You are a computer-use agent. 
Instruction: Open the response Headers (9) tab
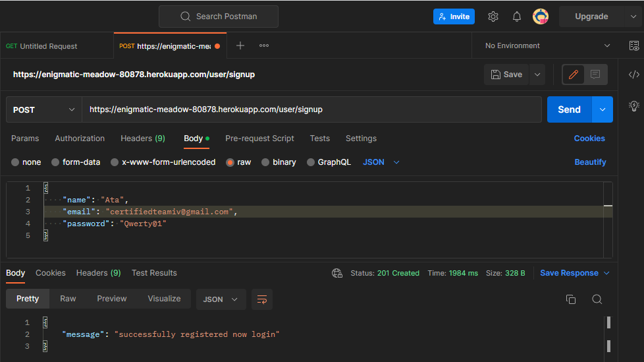(x=99, y=273)
